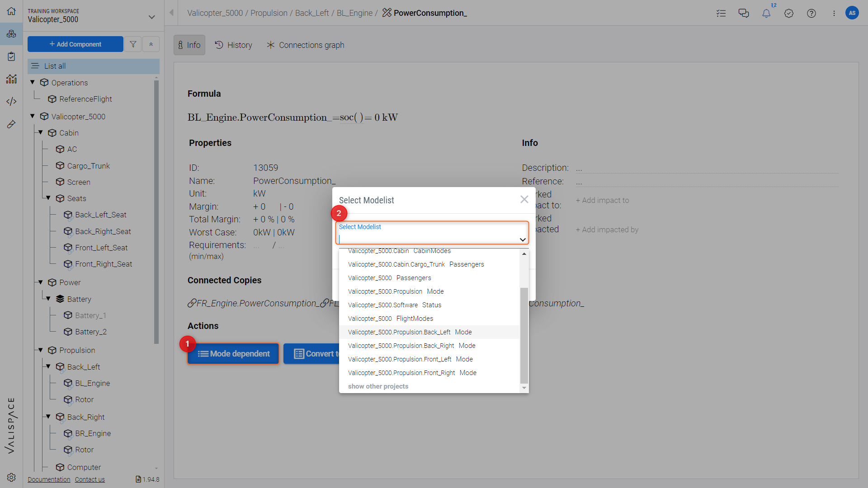Open Propulsion in the breadcrumb
This screenshot has height=488, width=868.
pos(269,13)
